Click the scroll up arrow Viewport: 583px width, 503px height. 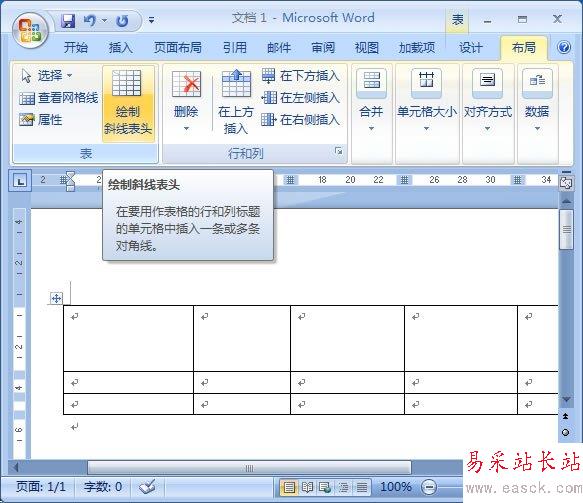566,201
